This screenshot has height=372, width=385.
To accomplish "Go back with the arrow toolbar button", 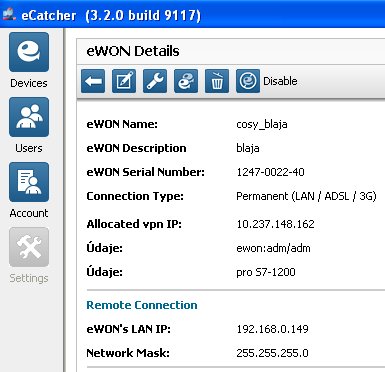I will coord(93,81).
